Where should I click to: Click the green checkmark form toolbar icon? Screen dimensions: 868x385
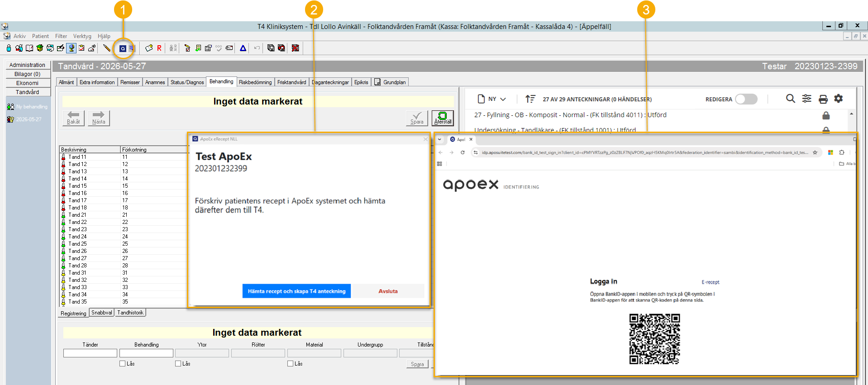click(x=198, y=48)
